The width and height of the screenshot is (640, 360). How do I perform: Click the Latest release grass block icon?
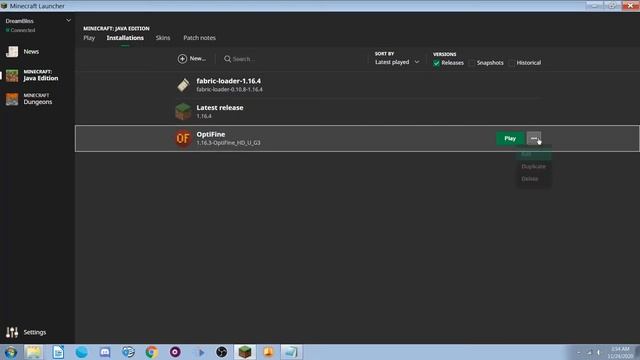point(183,111)
